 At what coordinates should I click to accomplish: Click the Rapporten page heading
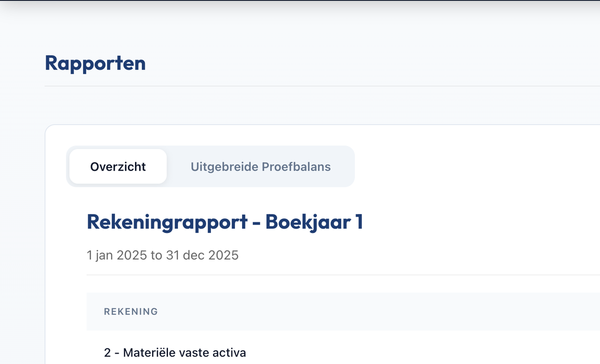click(95, 63)
